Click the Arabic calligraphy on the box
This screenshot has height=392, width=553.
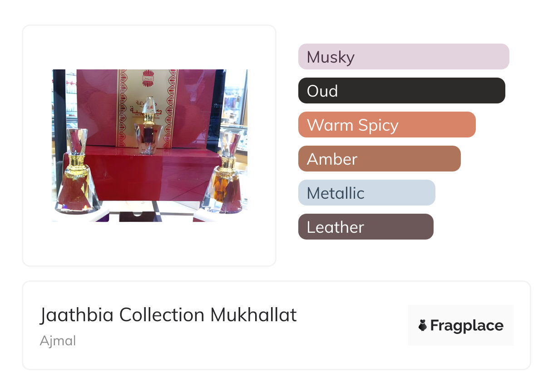point(132,109)
